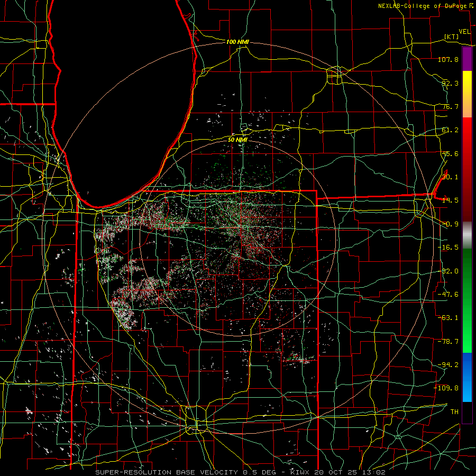Click the [KT] units label

pyautogui.click(x=452, y=36)
